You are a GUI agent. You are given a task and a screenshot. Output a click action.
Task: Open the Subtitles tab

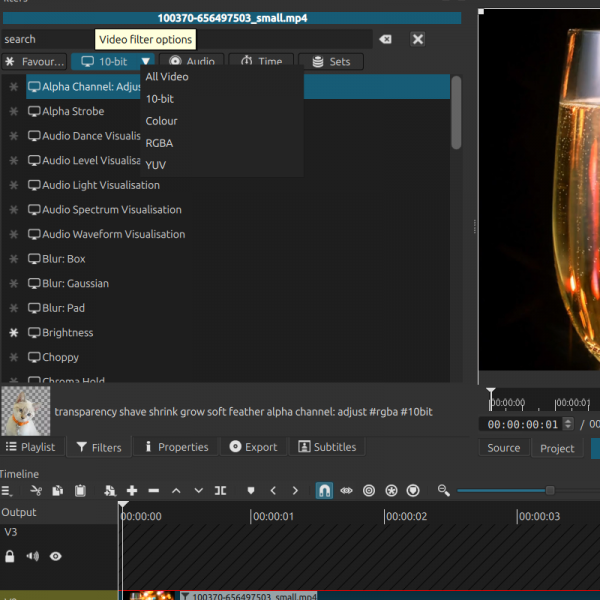click(326, 447)
